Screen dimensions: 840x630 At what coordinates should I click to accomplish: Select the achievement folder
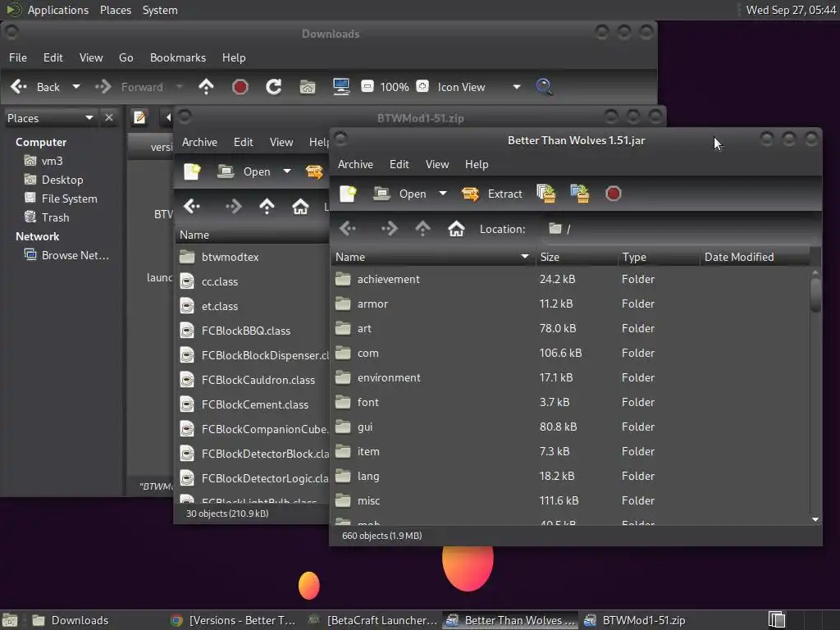pos(571,279)
